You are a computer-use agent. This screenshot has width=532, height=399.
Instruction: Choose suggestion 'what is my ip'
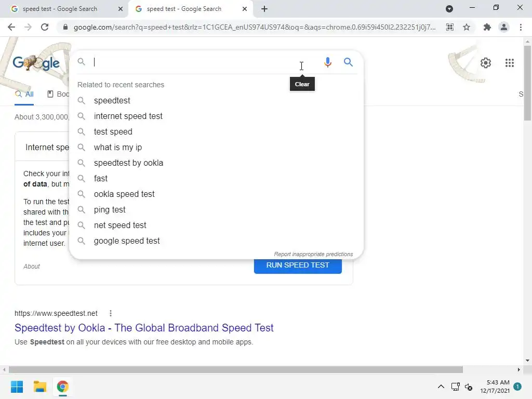pyautogui.click(x=217, y=147)
